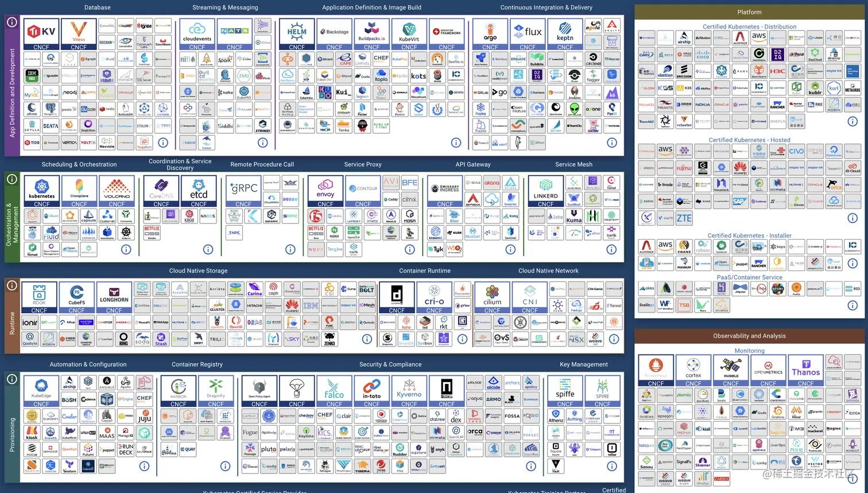This screenshot has width=868, height=493.
Task: Click the redis logo in Database
Action: [x=107, y=109]
